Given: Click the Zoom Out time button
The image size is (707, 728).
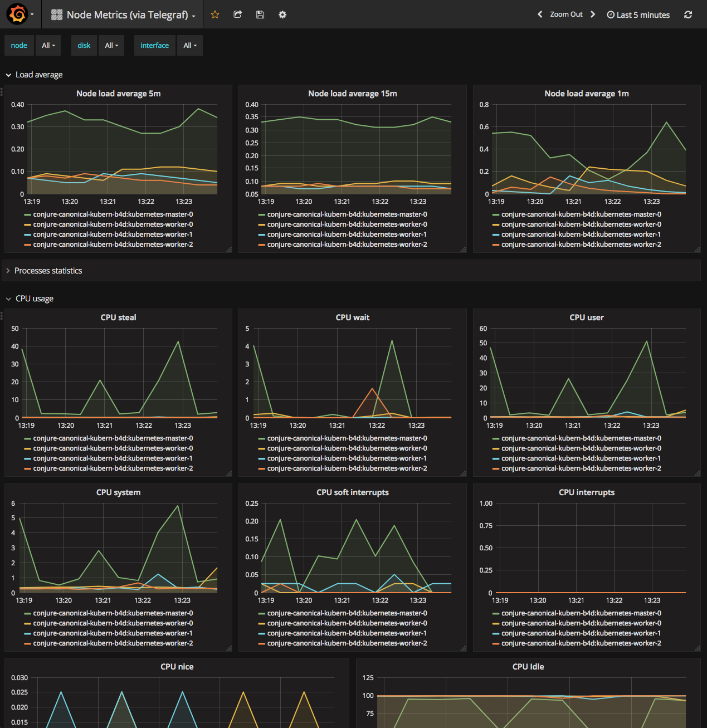Looking at the screenshot, I should click(566, 14).
